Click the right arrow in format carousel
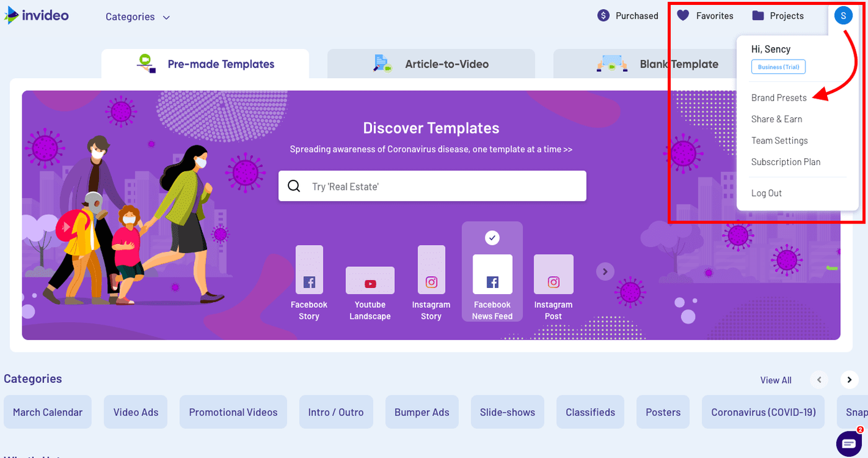Viewport: 868px width, 458px height. click(604, 271)
